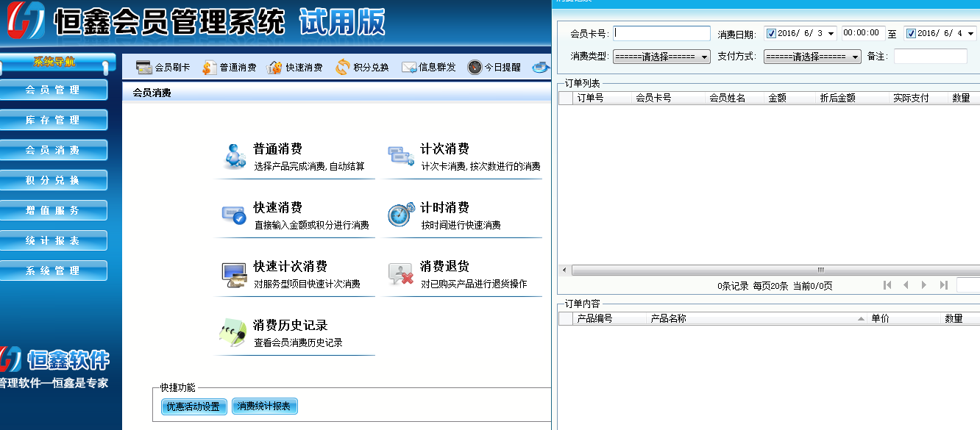Open 会员消费 in the navigation sidebar

pos(53,150)
